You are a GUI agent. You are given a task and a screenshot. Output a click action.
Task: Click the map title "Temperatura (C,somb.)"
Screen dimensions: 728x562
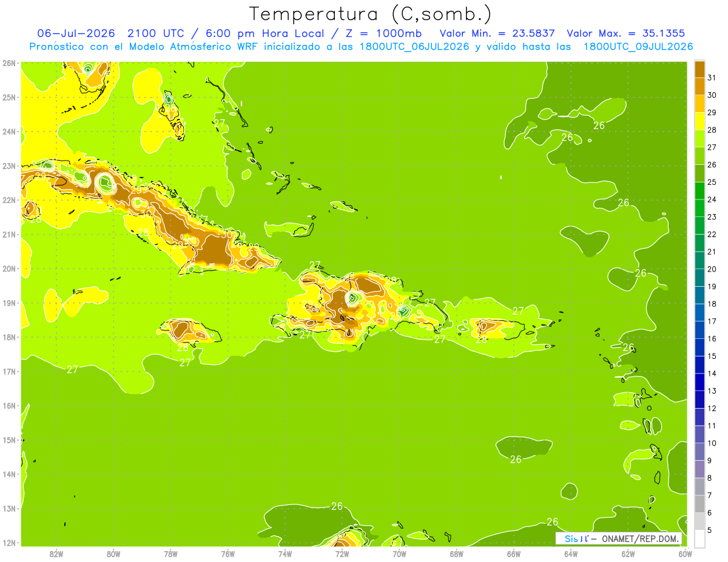tap(370, 13)
